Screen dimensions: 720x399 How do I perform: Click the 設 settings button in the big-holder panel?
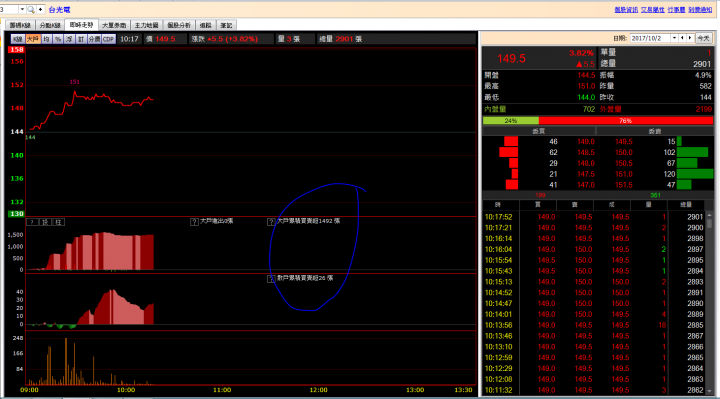tap(45, 222)
